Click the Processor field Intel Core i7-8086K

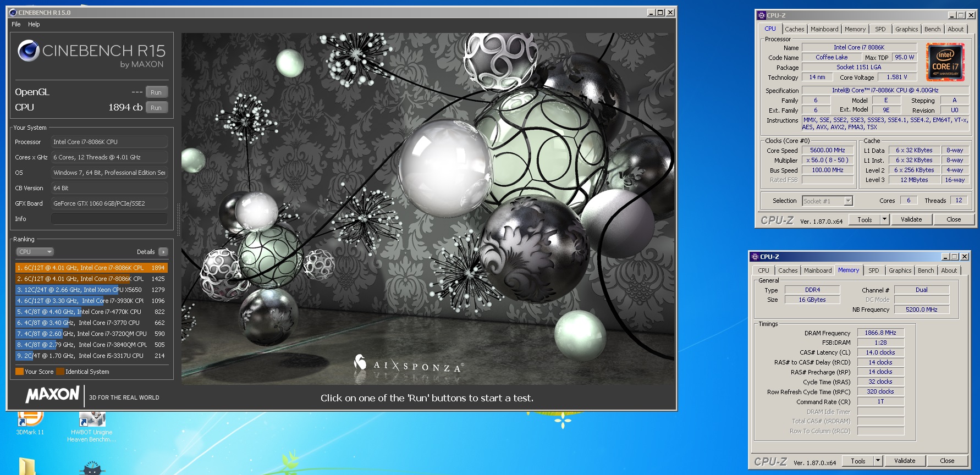pyautogui.click(x=109, y=142)
